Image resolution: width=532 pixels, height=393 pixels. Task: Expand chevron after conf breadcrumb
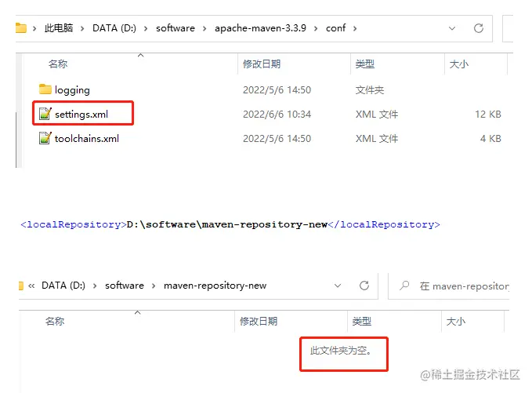point(355,28)
